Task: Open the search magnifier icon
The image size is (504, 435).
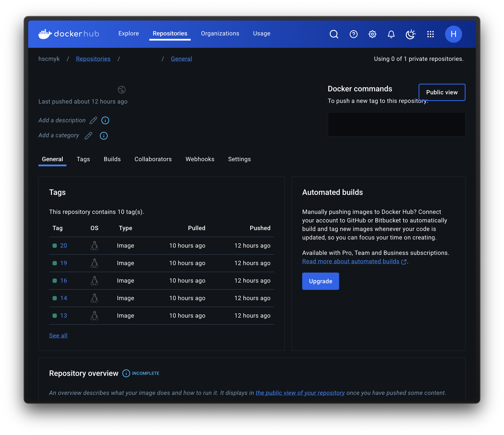Action: click(x=334, y=34)
